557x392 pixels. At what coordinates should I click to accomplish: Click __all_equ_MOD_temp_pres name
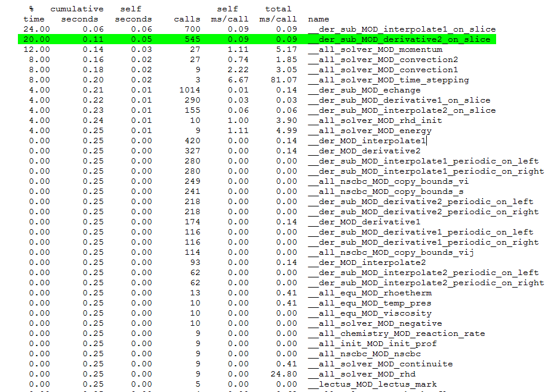(x=370, y=303)
